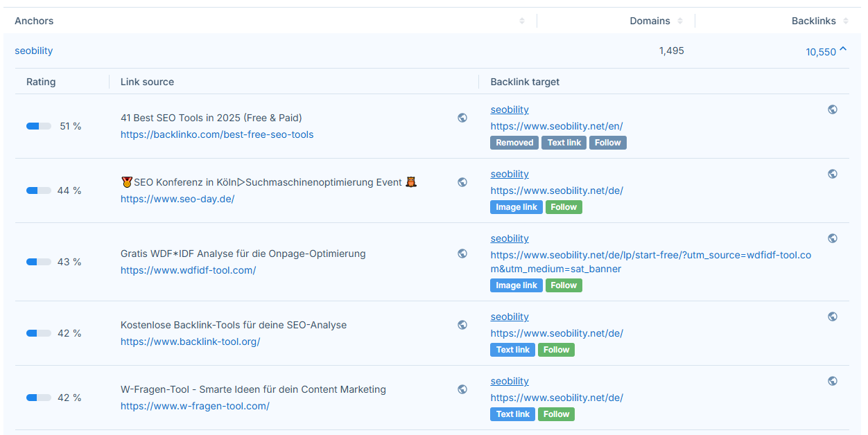The height and width of the screenshot is (435, 868).
Task: Click globe icon beside seobility.net/en/ backlink target
Action: coord(833,109)
